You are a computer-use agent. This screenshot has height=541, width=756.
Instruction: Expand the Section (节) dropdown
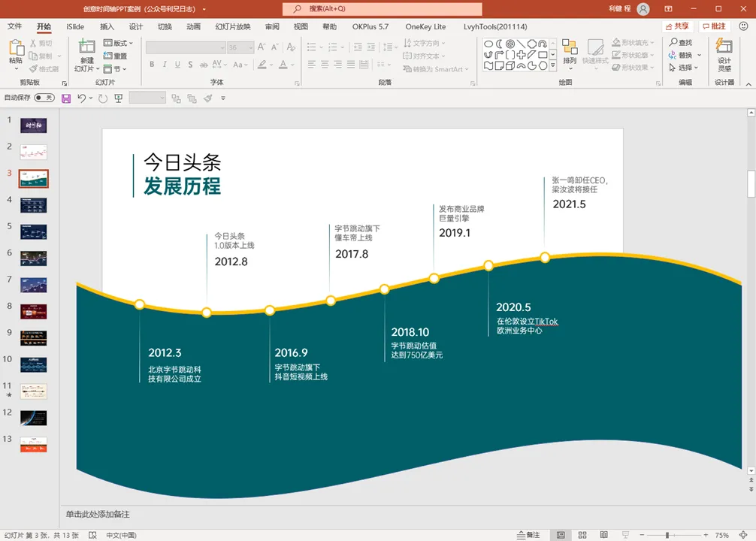tap(115, 69)
